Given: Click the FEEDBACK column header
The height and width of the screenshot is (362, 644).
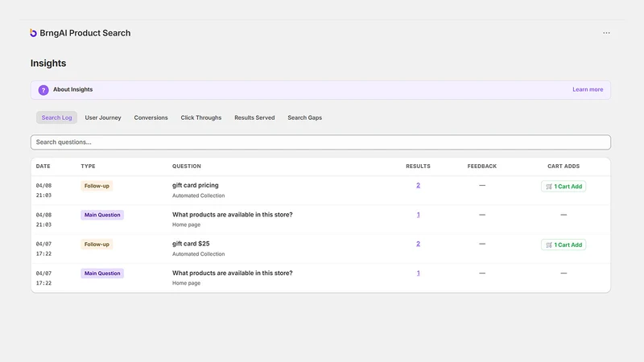Looking at the screenshot, I should (x=482, y=167).
